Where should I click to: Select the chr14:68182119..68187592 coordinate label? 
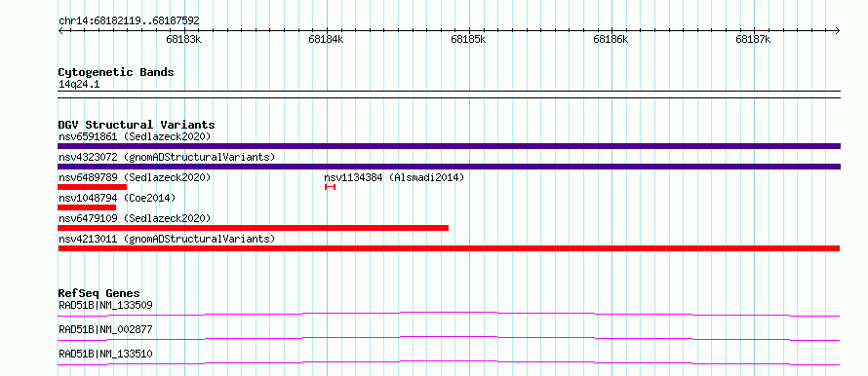click(129, 21)
